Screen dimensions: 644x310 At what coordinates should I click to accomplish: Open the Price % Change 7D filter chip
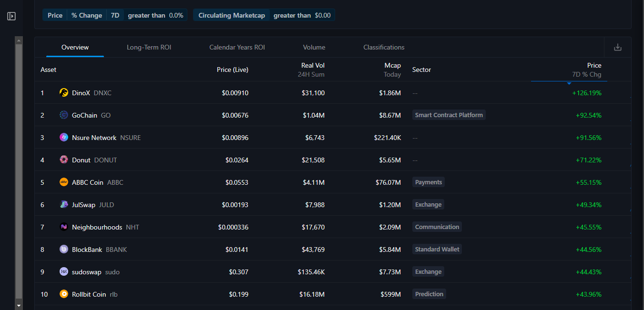point(115,15)
